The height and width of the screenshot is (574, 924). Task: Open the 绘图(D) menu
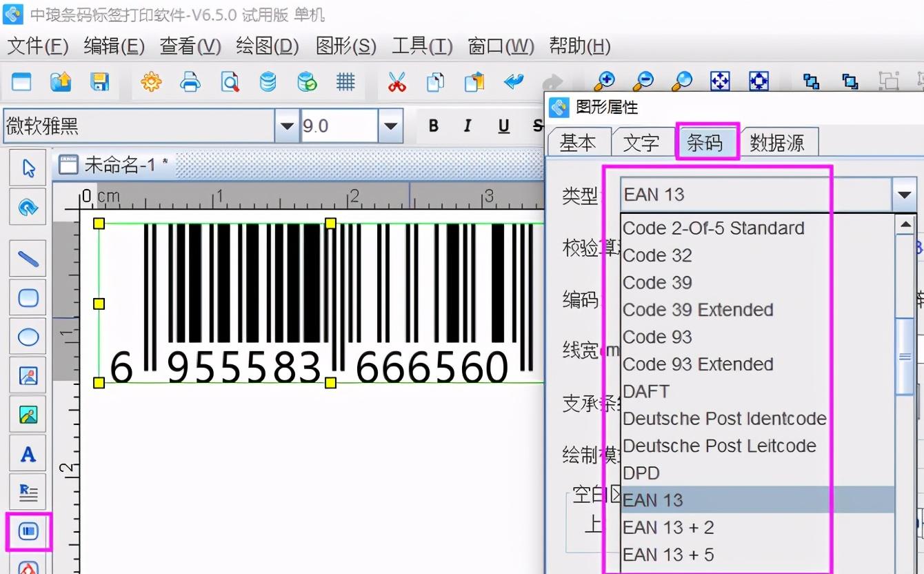tap(268, 46)
